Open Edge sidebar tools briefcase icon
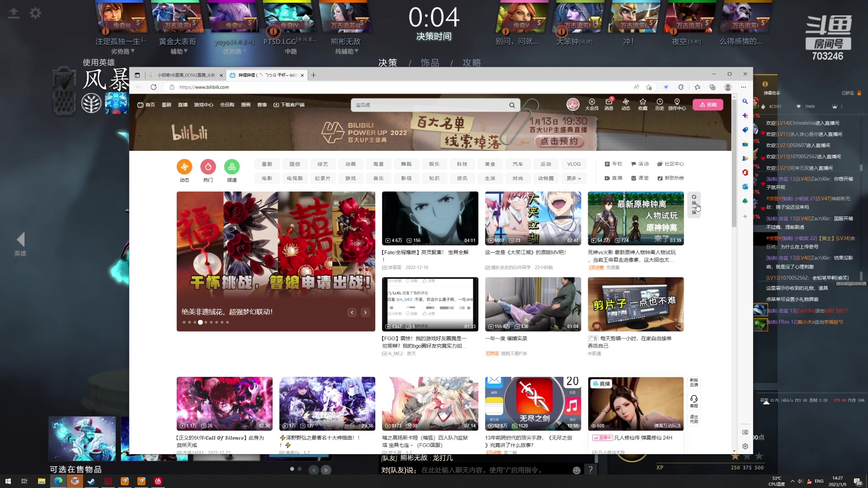 coord(745,144)
